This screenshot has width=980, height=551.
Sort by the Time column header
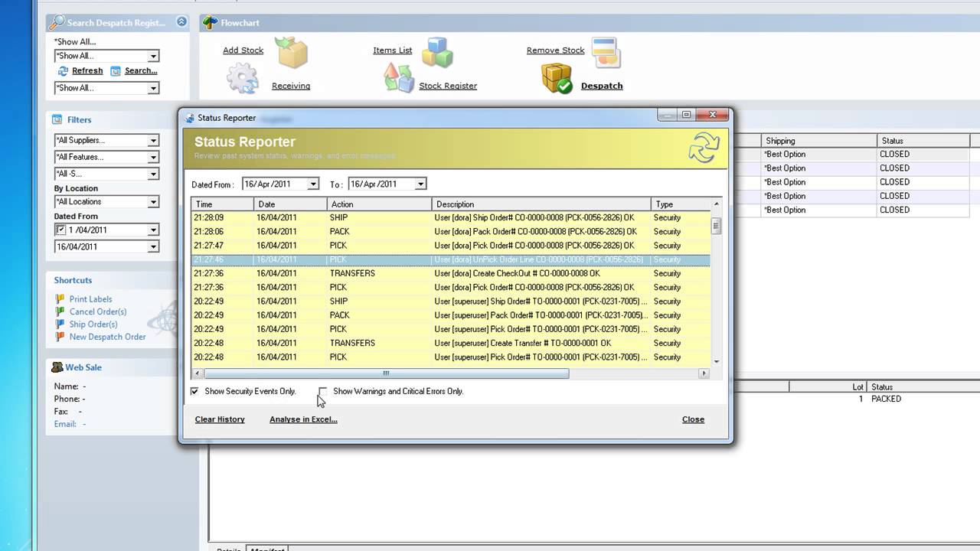point(222,204)
